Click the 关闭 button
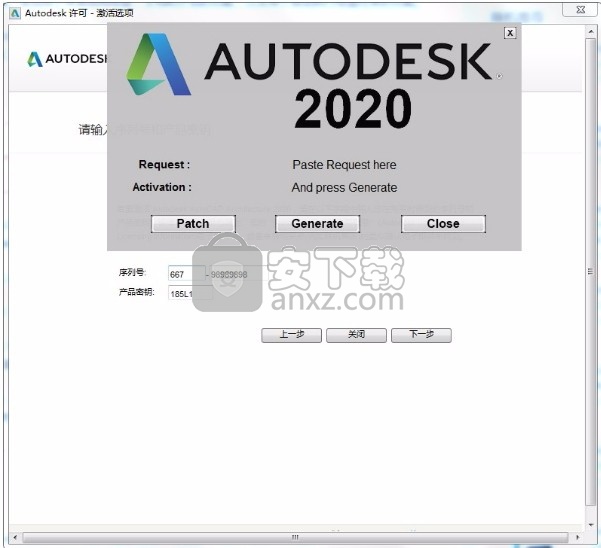This screenshot has height=548, width=601. coord(356,335)
